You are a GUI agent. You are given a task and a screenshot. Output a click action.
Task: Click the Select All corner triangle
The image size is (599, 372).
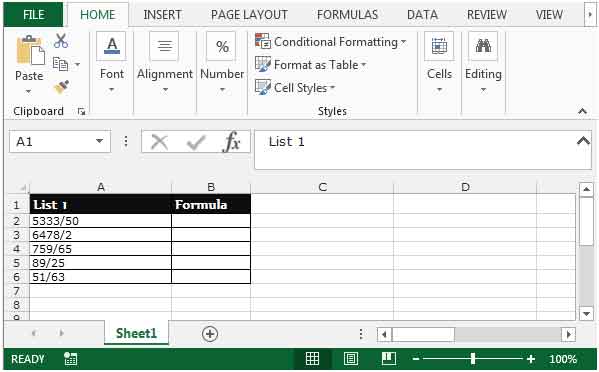[x=23, y=188]
